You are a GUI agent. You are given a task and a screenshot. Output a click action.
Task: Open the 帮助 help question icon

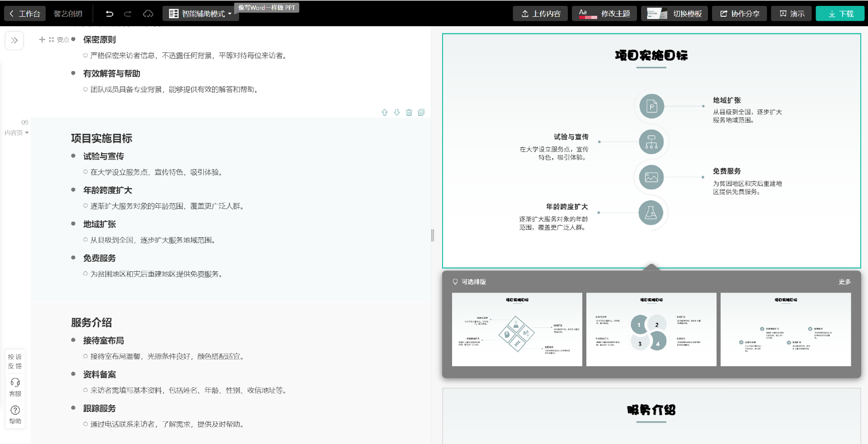click(15, 414)
